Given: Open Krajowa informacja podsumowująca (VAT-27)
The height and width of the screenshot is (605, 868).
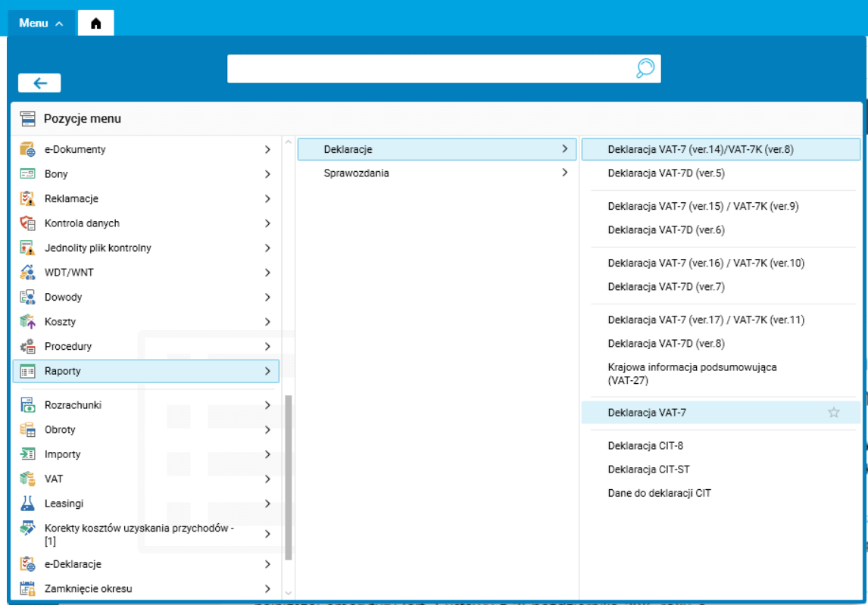Looking at the screenshot, I should tap(692, 373).
